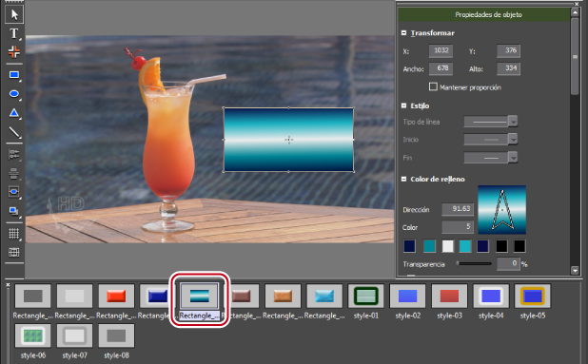The image size is (588, 364).
Task: Select the Triangle shape tool
Action: coord(14,113)
